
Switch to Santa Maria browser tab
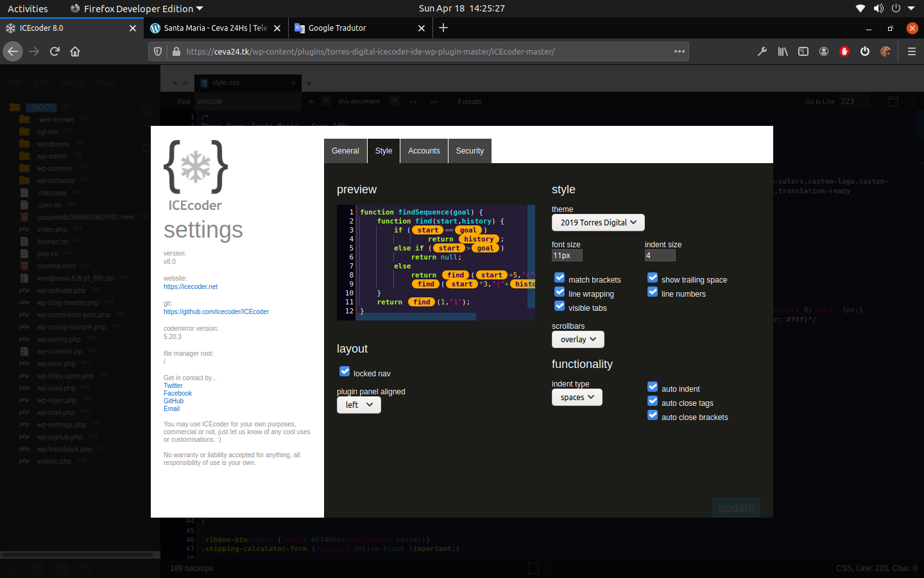[216, 28]
